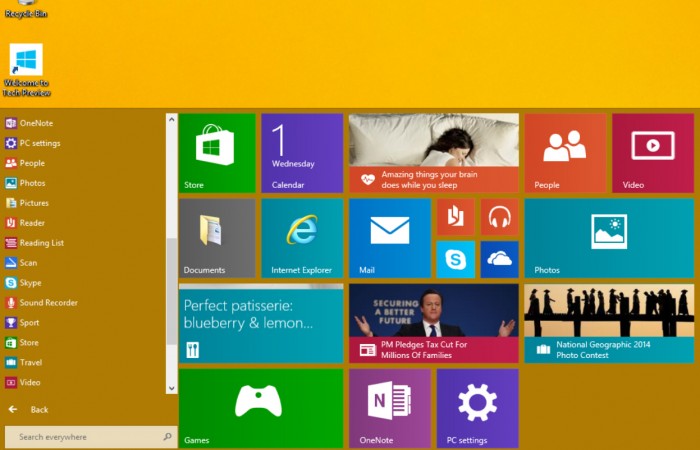The image size is (700, 450).
Task: Click the Music headphones small tile
Action: (499, 217)
